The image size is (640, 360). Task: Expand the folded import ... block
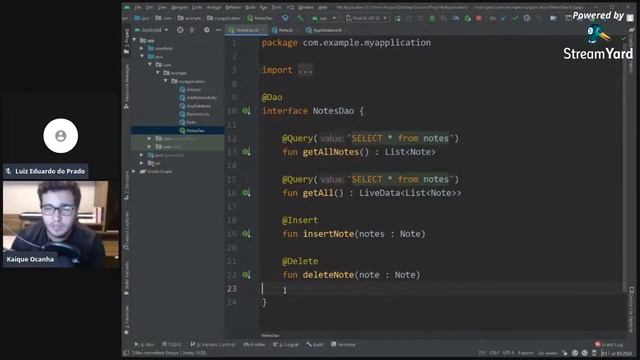tap(305, 70)
